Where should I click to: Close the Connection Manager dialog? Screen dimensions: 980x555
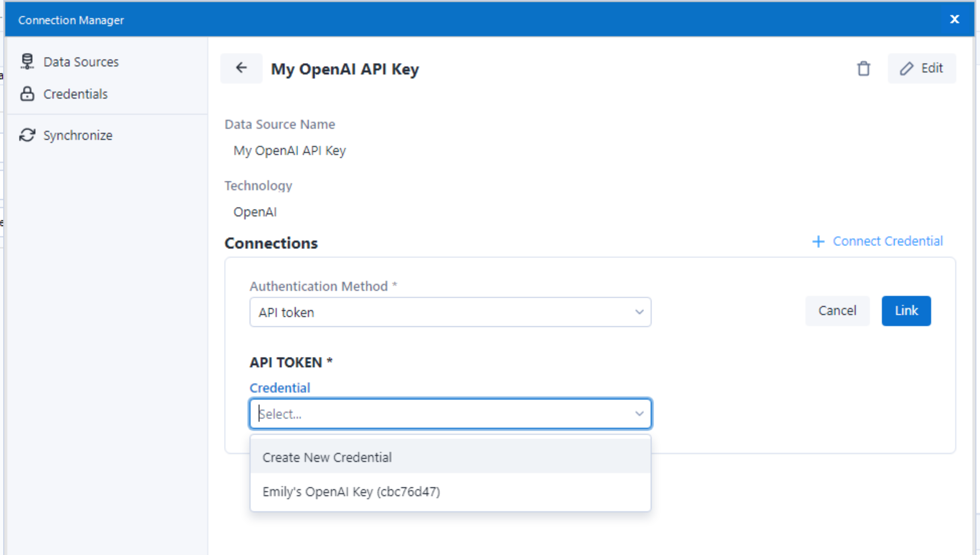point(954,19)
